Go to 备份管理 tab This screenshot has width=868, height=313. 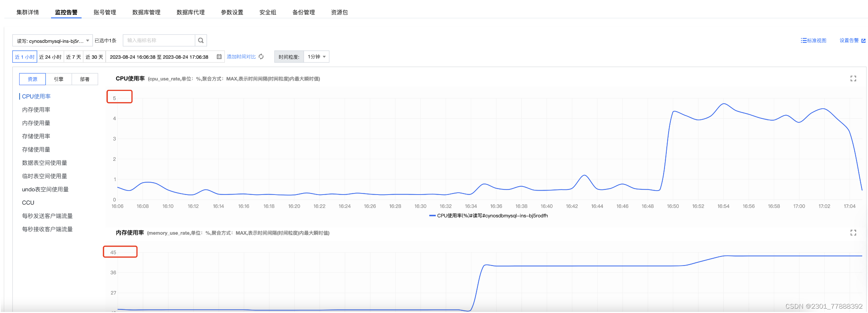pyautogui.click(x=304, y=12)
